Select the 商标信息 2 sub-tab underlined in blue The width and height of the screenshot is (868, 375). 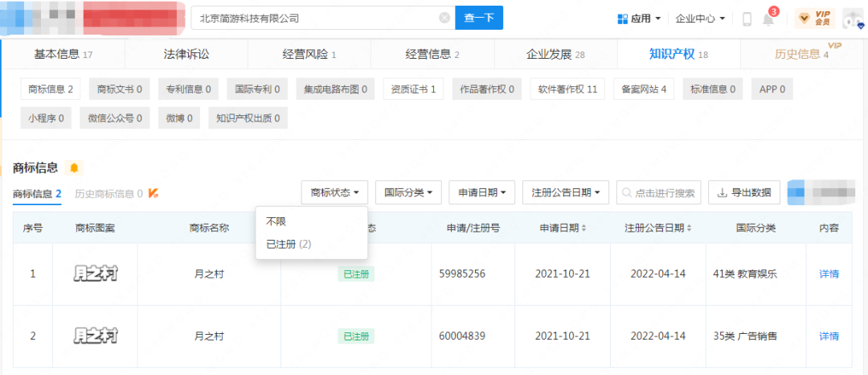coord(37,194)
